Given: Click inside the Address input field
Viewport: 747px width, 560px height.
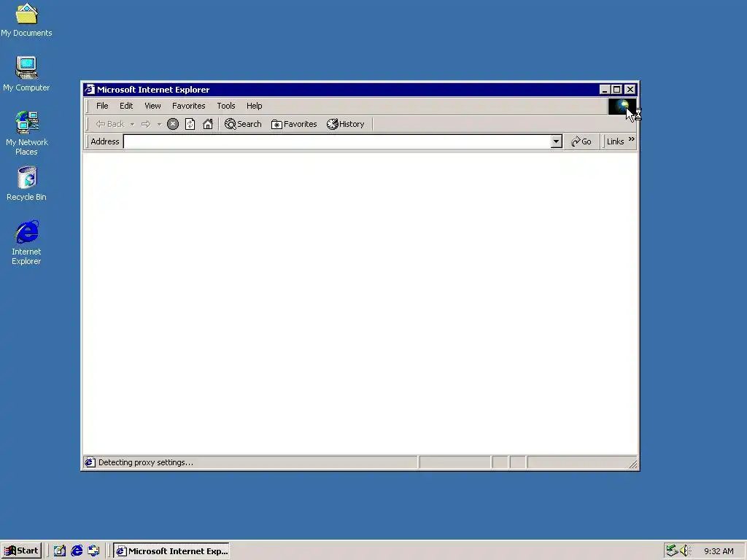Looking at the screenshot, I should (337, 141).
